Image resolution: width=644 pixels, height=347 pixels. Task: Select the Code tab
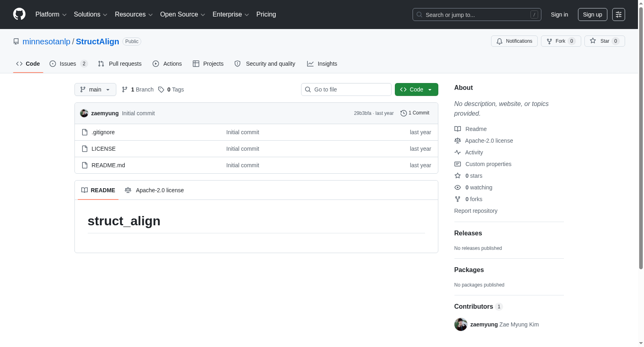[28, 64]
